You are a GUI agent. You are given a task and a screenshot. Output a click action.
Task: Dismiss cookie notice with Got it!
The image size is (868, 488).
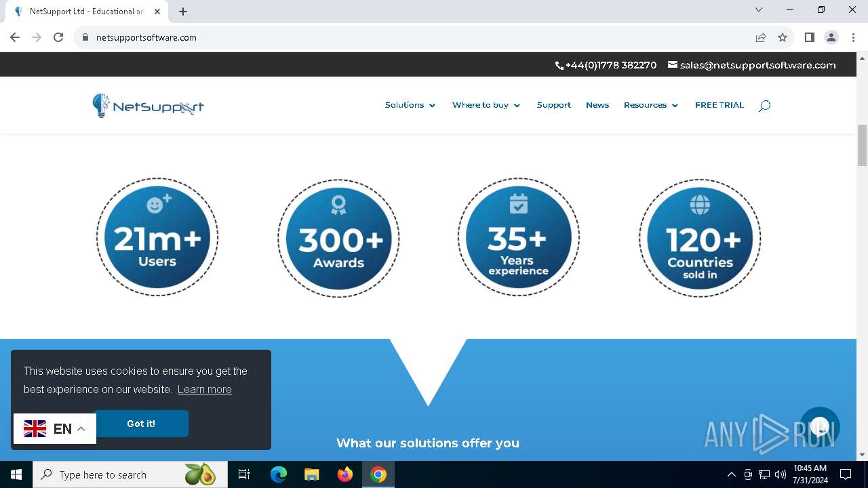pyautogui.click(x=141, y=424)
